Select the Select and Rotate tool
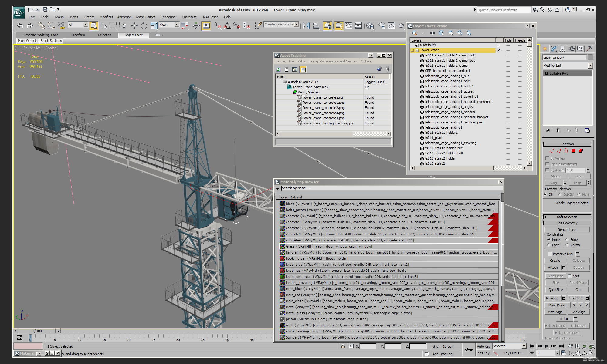Image resolution: width=607 pixels, height=364 pixels. point(144,26)
